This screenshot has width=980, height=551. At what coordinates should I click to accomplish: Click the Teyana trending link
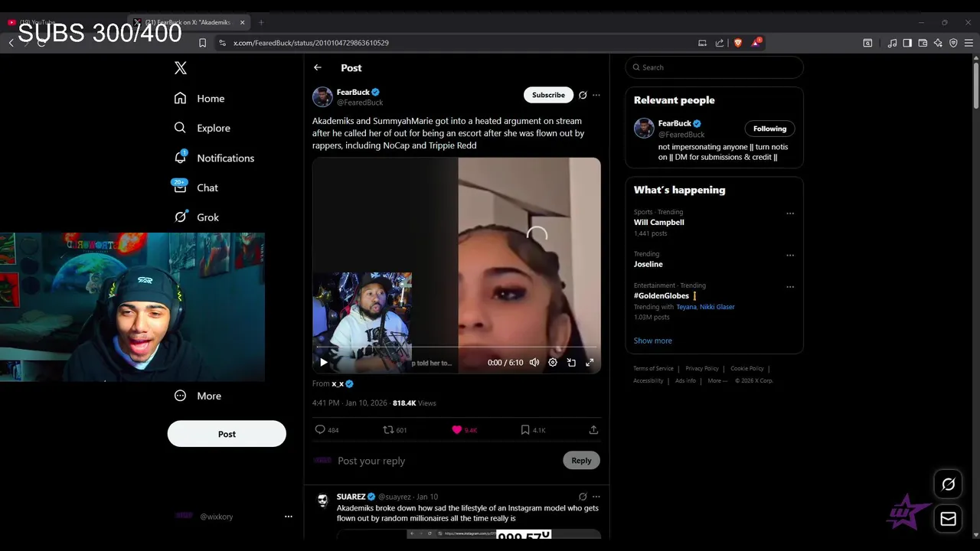coord(686,307)
